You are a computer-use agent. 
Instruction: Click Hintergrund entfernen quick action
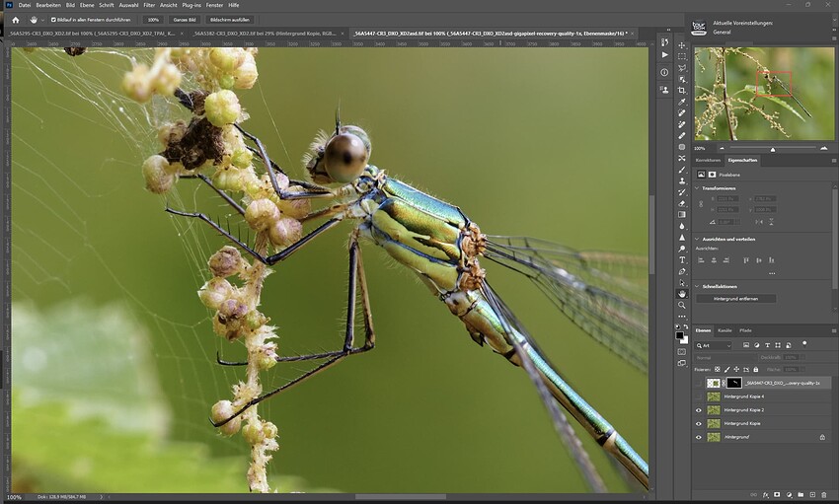pyautogui.click(x=735, y=299)
